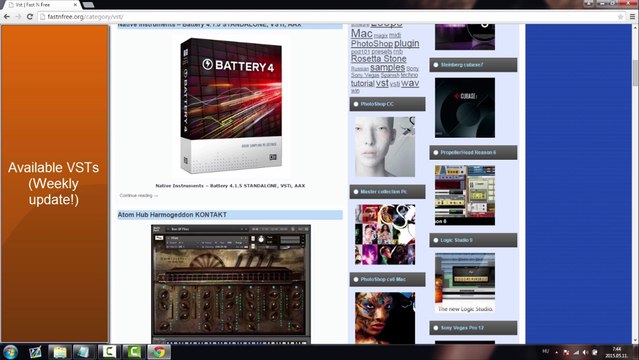639x360 pixels.
Task: Open the network signal tray icon
Action: coord(576,352)
